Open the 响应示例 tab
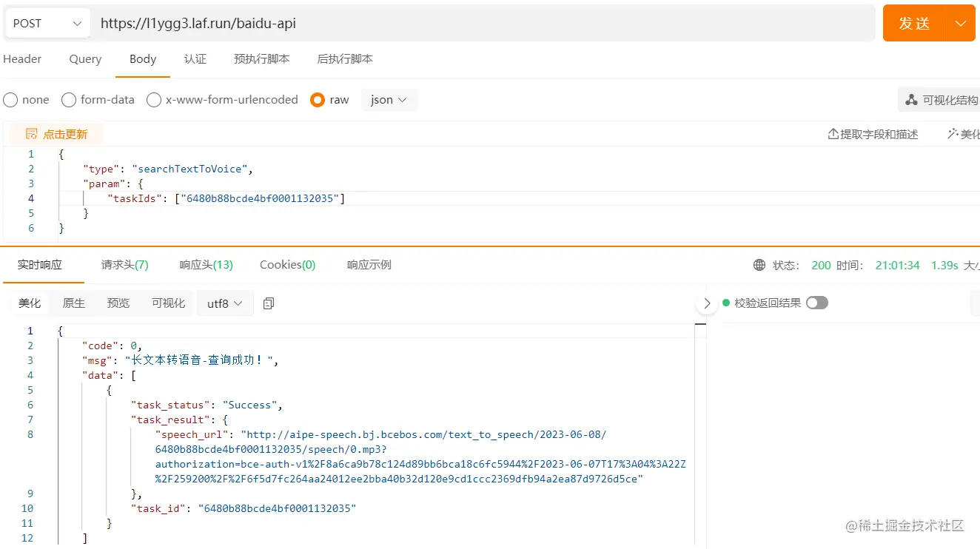Image resolution: width=980 pixels, height=549 pixels. point(369,265)
